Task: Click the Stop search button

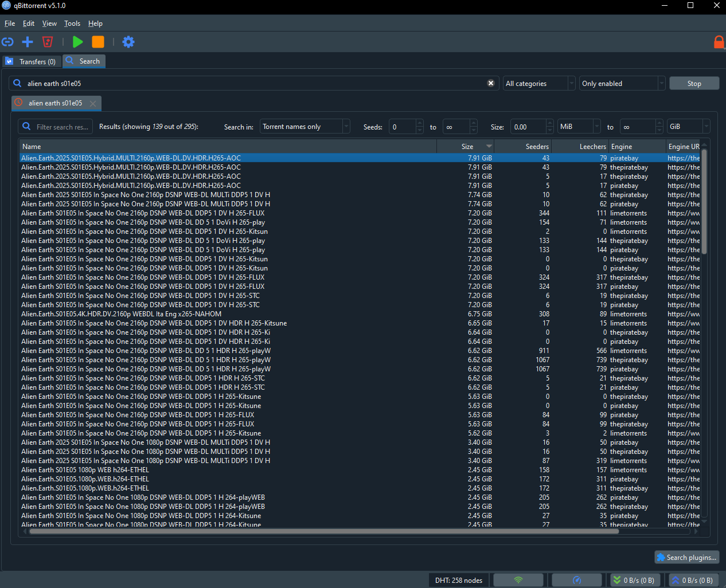Action: tap(694, 83)
